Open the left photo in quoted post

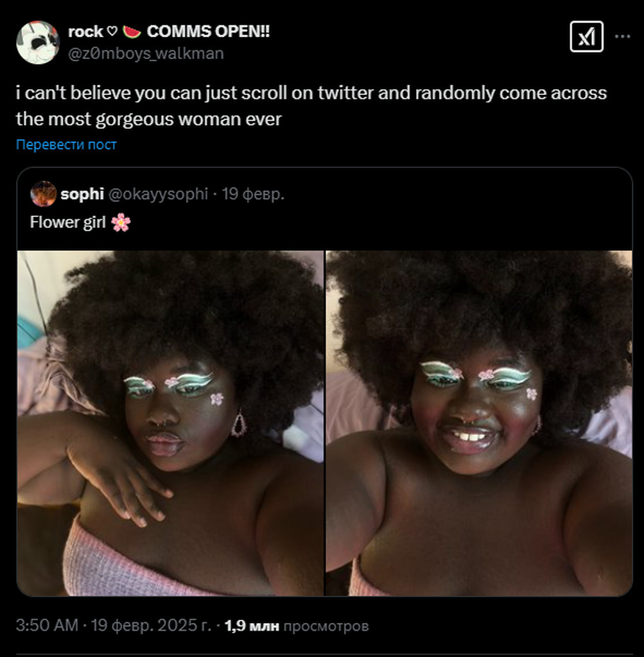170,423
